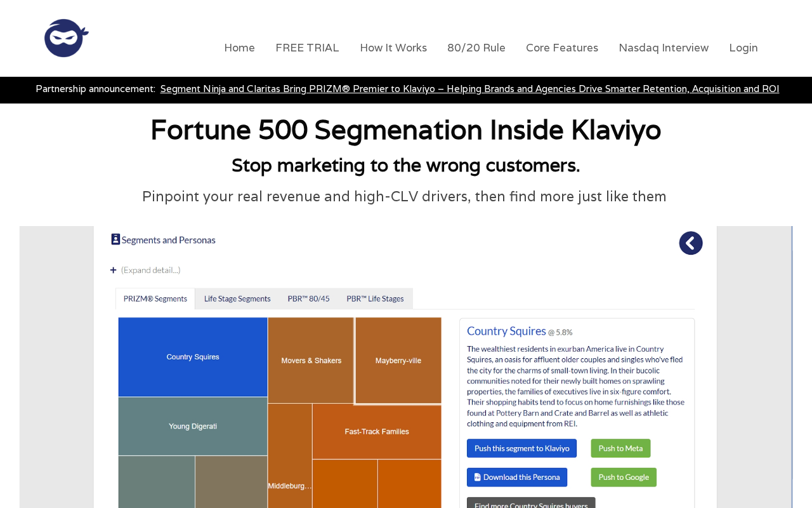812x508 pixels.
Task: Download this Persona file
Action: coord(517,478)
